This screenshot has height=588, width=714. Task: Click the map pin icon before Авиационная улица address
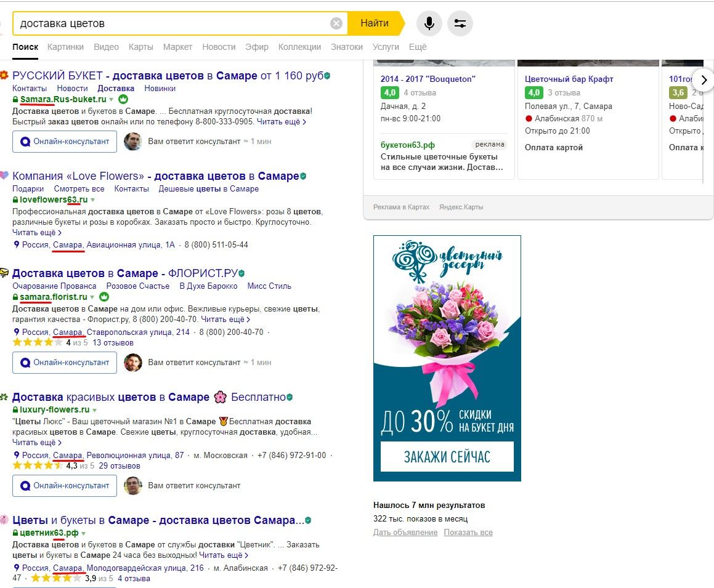pos(17,244)
